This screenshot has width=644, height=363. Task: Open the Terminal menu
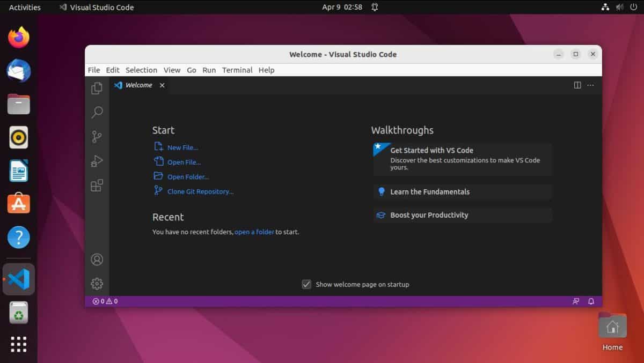coord(237,70)
